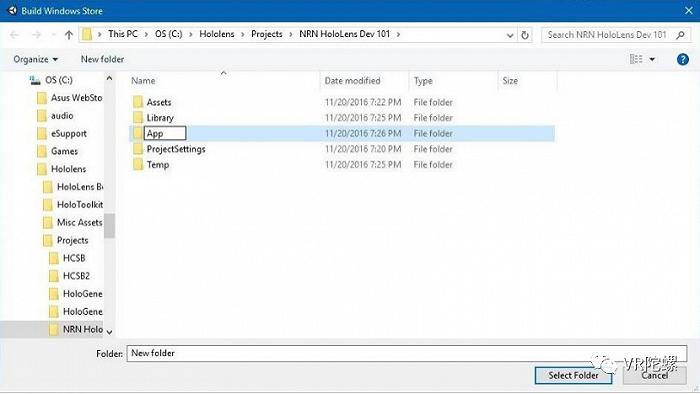Image resolution: width=700 pixels, height=394 pixels.
Task: Click Select Folder button
Action: [x=573, y=375]
